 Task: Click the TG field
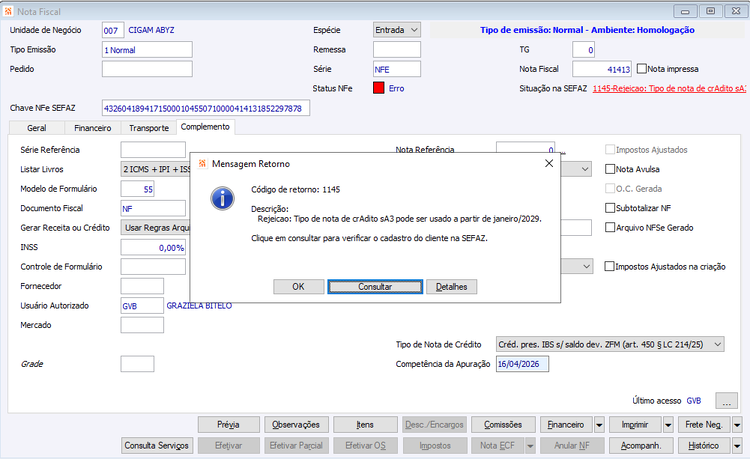pyautogui.click(x=584, y=50)
